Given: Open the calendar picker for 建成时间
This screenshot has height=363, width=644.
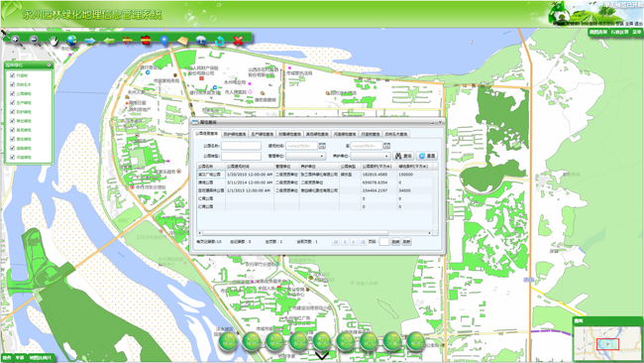Looking at the screenshot, I should [322, 146].
